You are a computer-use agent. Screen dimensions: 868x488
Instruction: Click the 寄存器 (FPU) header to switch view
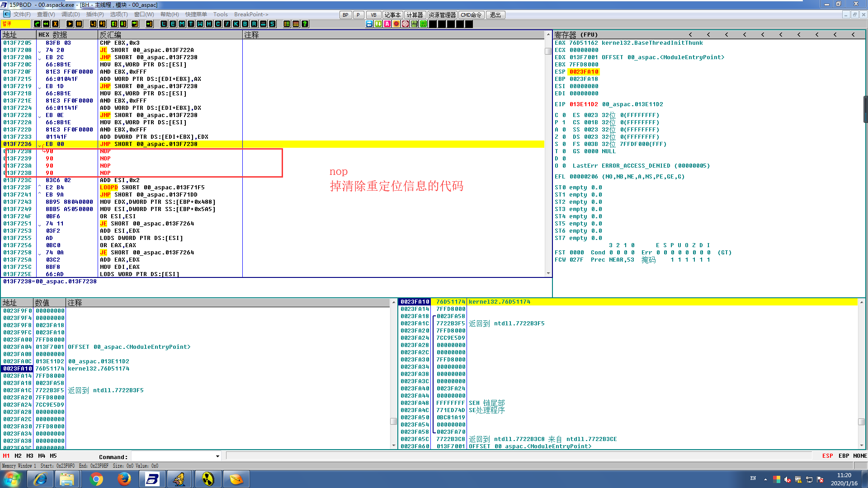(576, 35)
